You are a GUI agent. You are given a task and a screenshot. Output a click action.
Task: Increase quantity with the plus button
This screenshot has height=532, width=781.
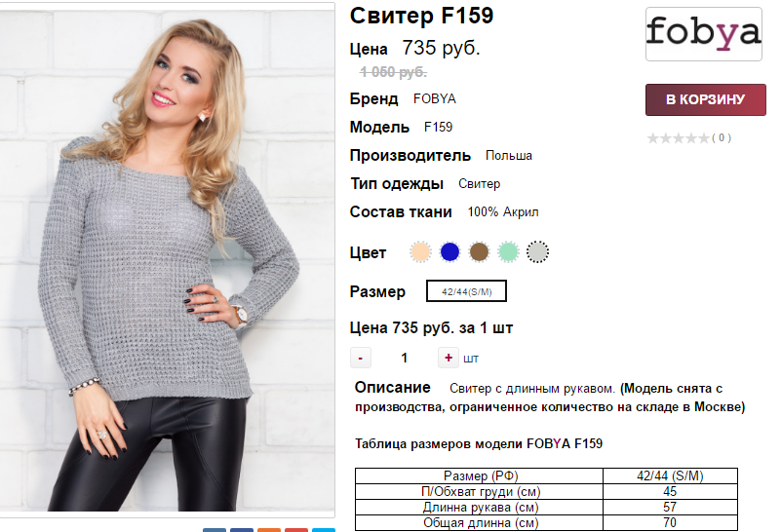coord(449,358)
